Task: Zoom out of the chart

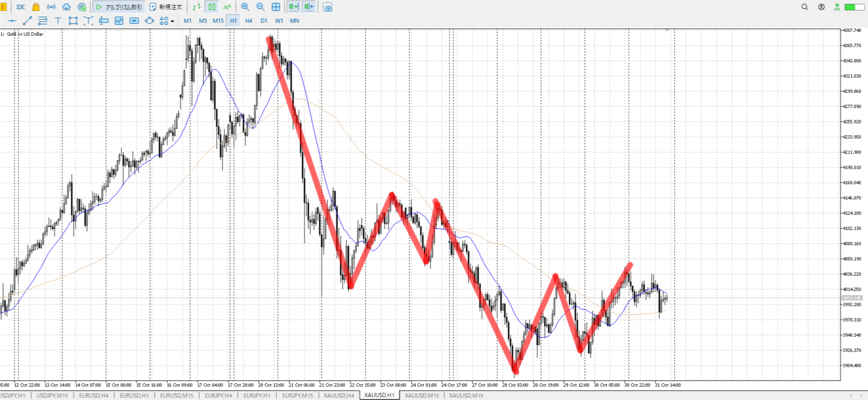Action: pos(260,7)
